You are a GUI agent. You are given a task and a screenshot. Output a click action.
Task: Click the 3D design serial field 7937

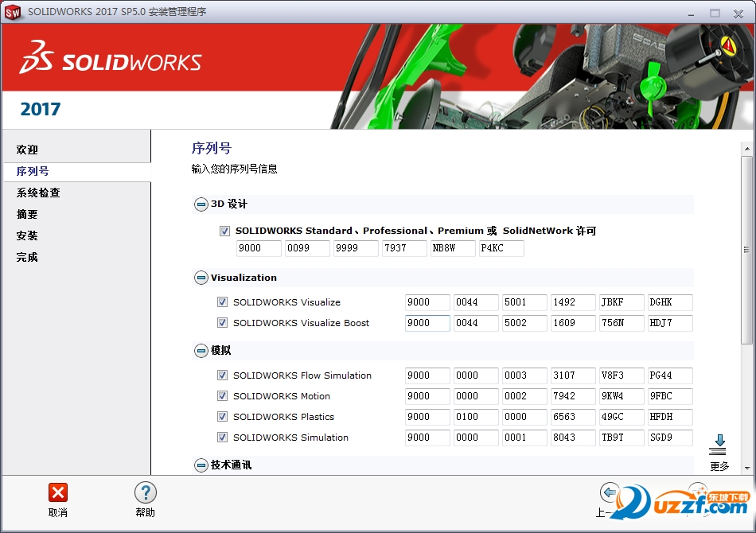[404, 248]
